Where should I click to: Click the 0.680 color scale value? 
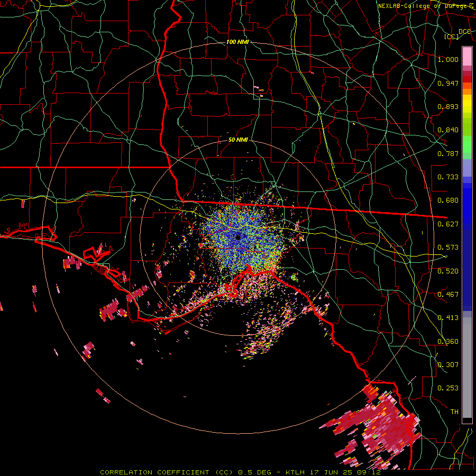[x=448, y=200]
